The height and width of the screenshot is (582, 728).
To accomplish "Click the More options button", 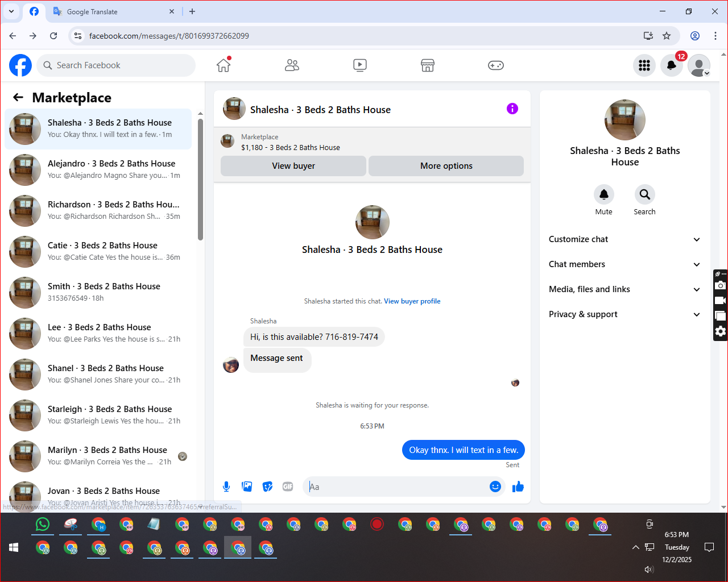I will click(x=446, y=166).
